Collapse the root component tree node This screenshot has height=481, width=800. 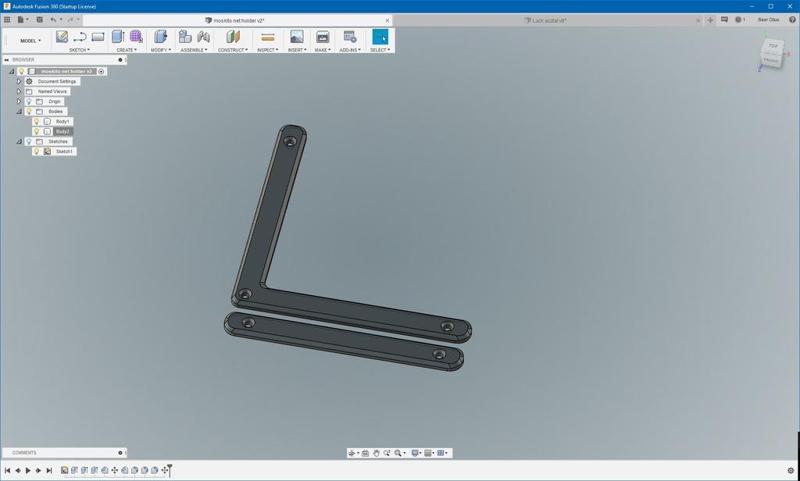[x=12, y=71]
